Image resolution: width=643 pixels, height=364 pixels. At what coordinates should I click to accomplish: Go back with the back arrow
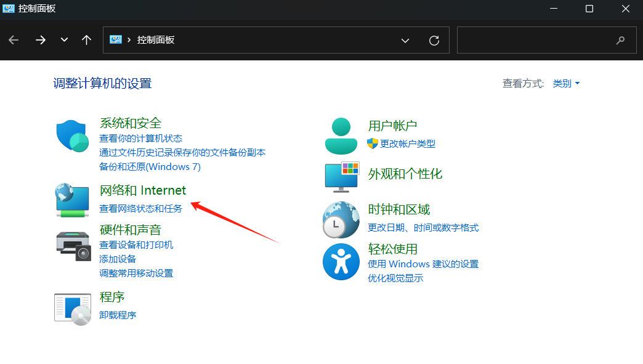click(x=14, y=40)
